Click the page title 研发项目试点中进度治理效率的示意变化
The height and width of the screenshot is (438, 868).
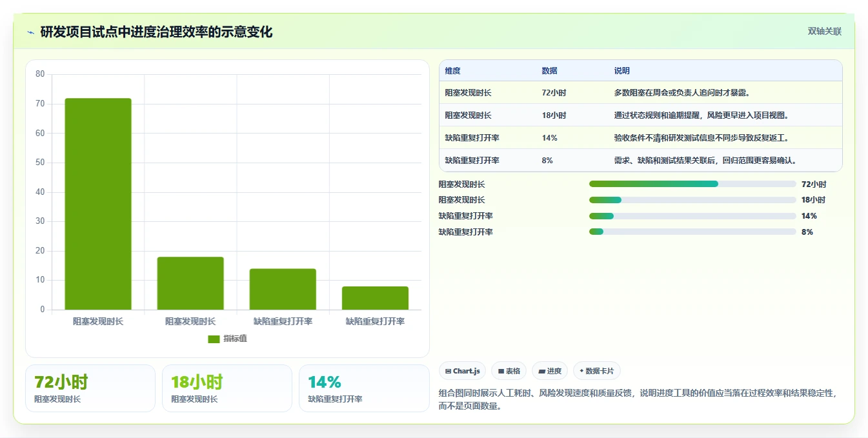coord(156,32)
